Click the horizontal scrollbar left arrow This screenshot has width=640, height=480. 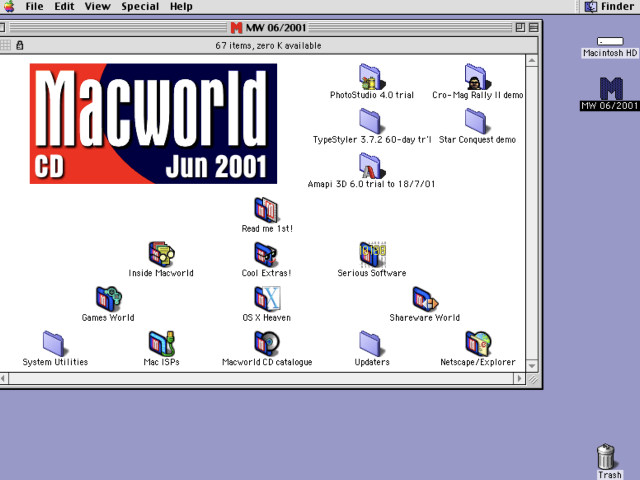point(3,379)
